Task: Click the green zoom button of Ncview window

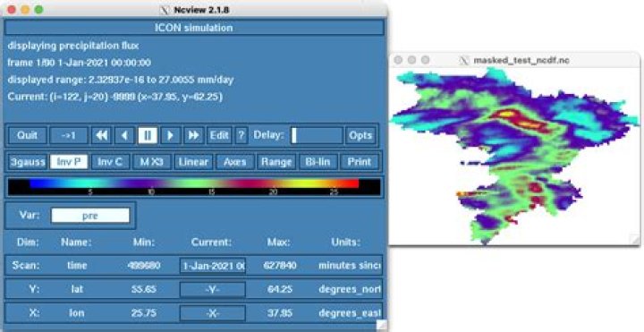Action: pyautogui.click(x=38, y=9)
